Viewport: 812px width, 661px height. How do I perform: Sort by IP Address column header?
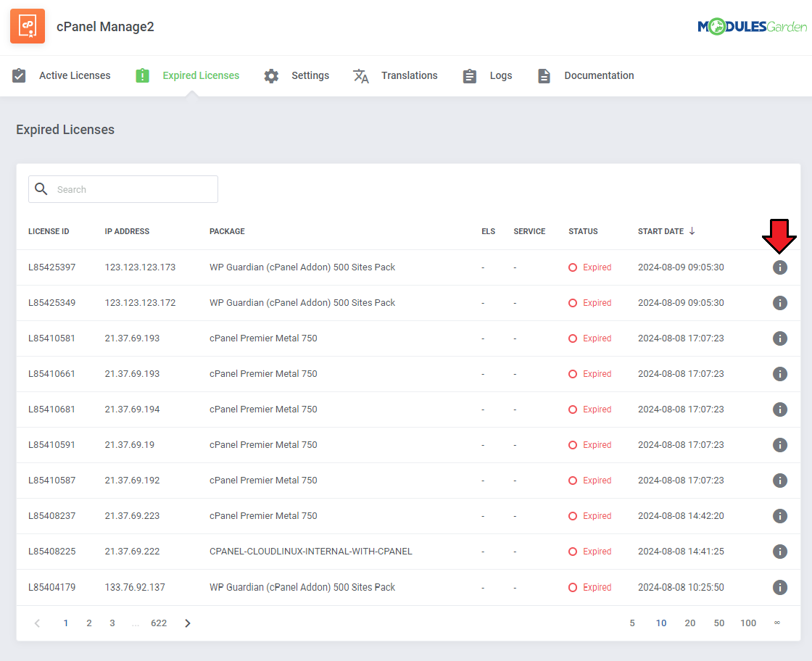[x=127, y=231]
